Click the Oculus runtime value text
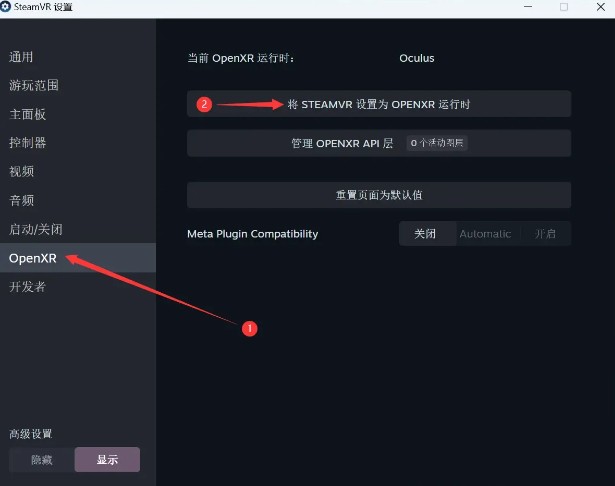 417,58
